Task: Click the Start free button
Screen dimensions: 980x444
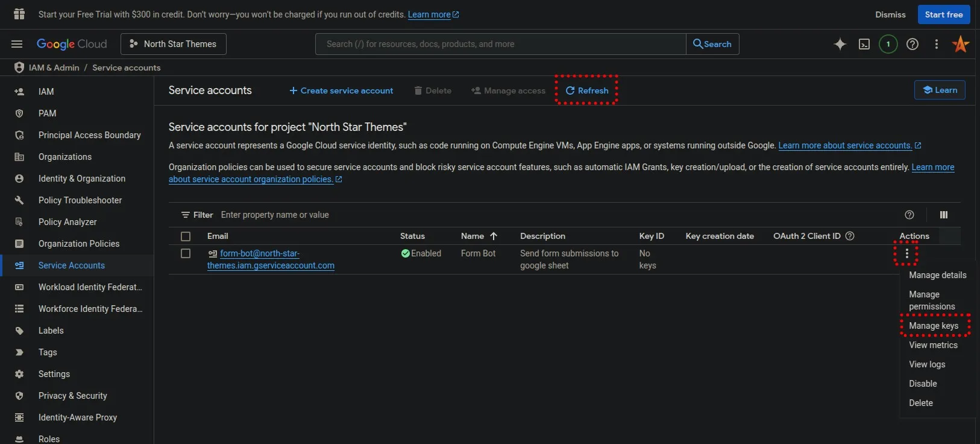Action: (x=944, y=14)
